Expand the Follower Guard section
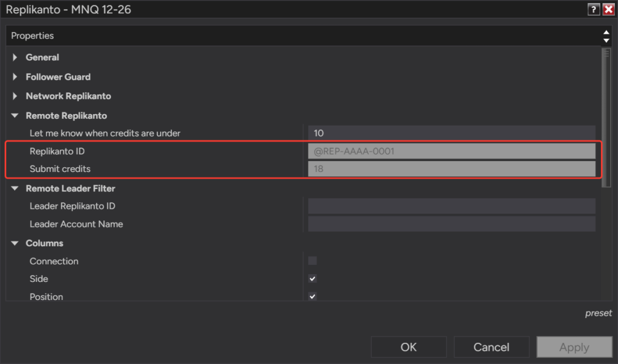The height and width of the screenshot is (364, 618). (x=15, y=77)
